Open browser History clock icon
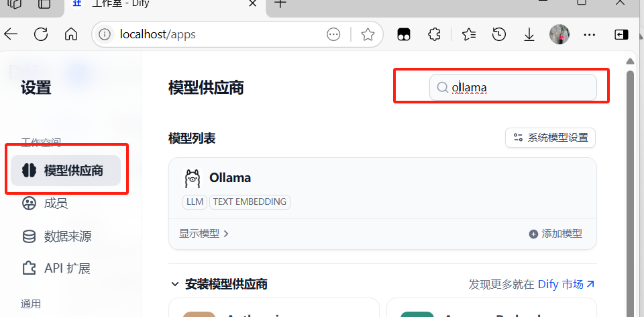 tap(498, 34)
